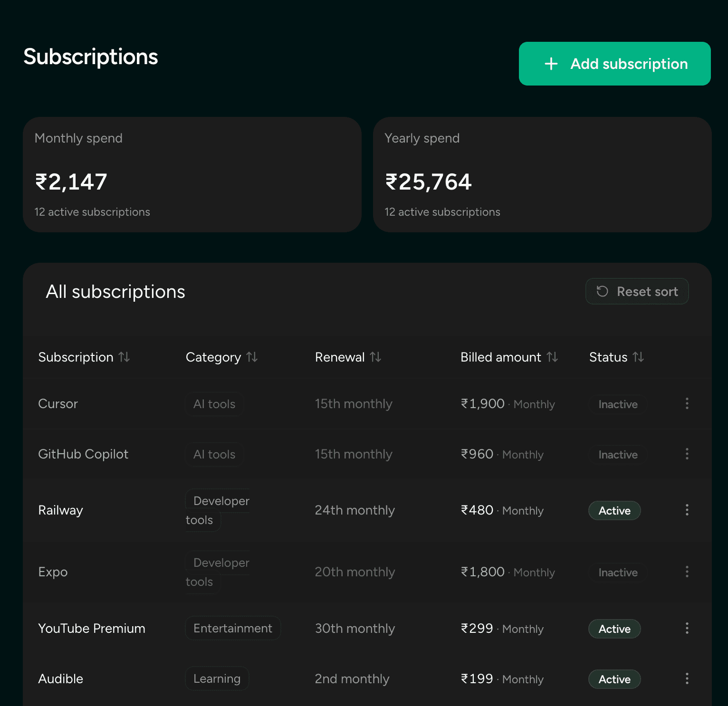Click the ₹480 Monthly billed amount
The image size is (728, 706).
502,510
